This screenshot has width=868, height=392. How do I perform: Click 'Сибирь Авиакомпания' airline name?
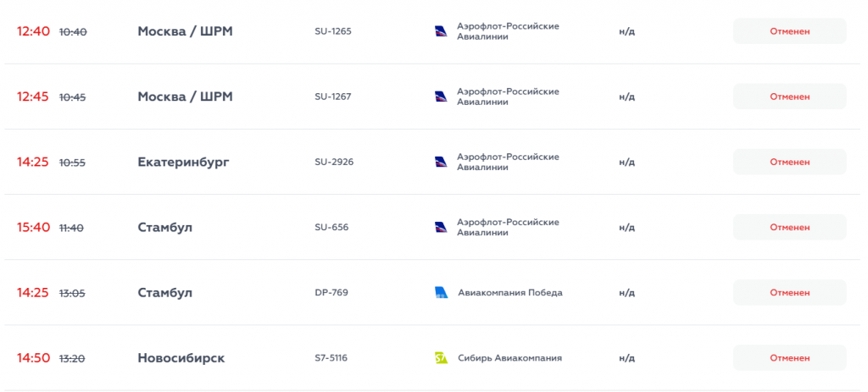(x=509, y=358)
